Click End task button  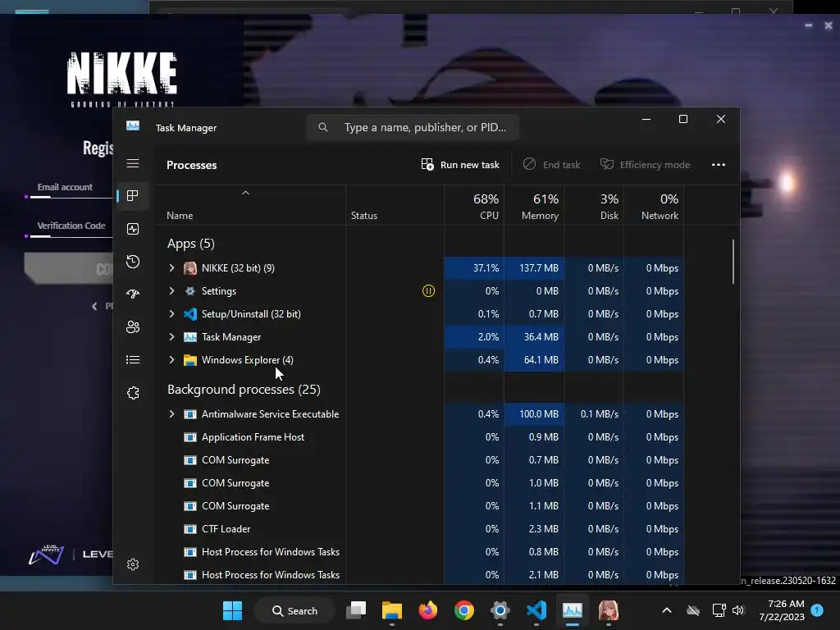click(x=552, y=164)
